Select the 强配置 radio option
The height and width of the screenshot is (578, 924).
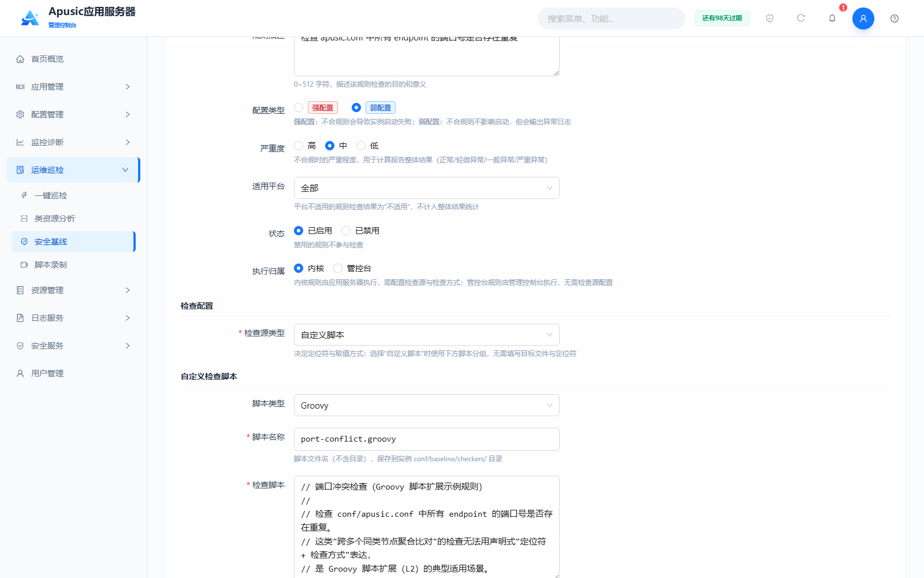(299, 108)
